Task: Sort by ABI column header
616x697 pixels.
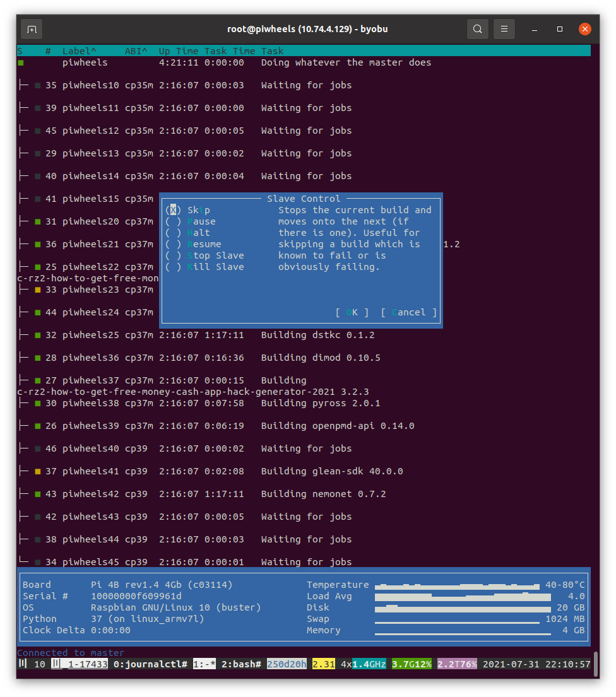Action: pyautogui.click(x=136, y=51)
